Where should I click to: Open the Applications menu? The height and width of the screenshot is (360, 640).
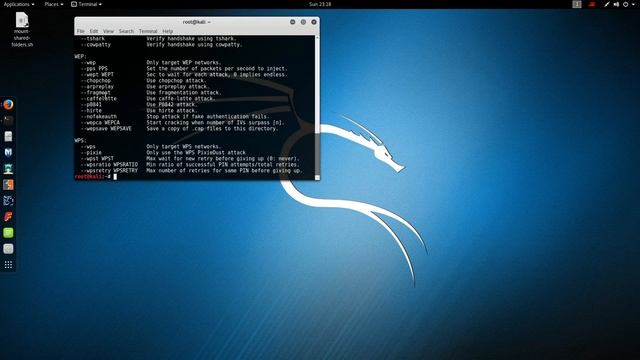(19, 4)
